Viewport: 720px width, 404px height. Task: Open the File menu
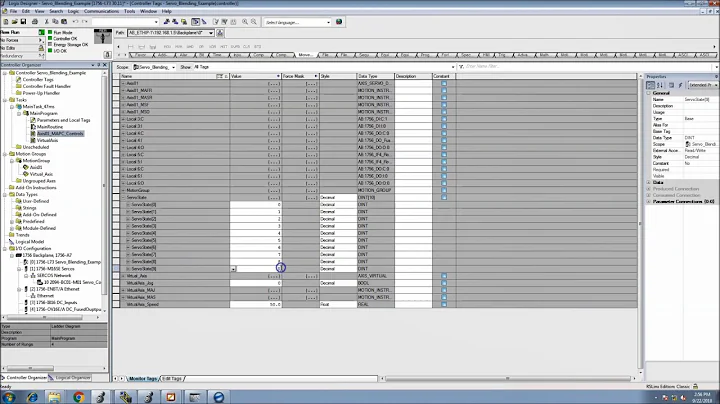(13, 11)
